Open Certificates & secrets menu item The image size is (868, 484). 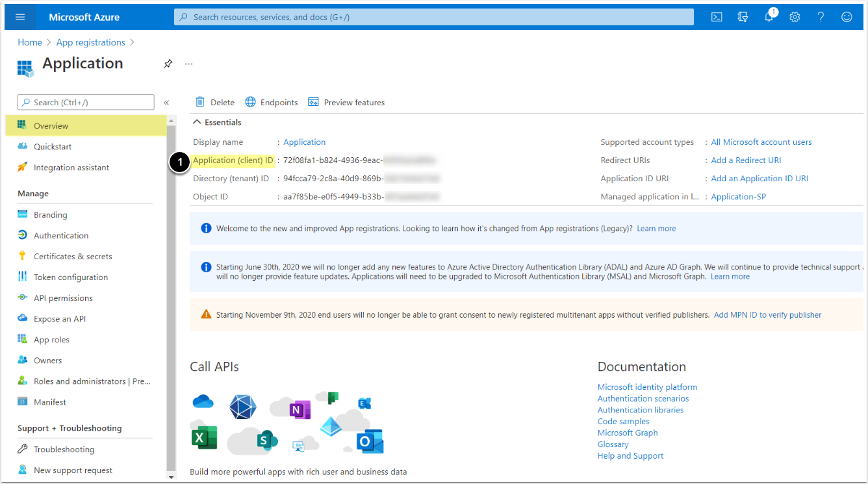[73, 257]
